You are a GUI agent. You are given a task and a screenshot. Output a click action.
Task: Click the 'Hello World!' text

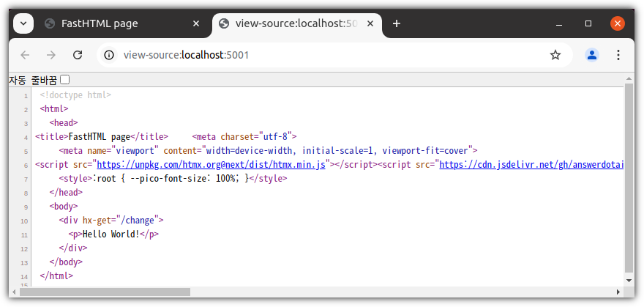coord(111,234)
